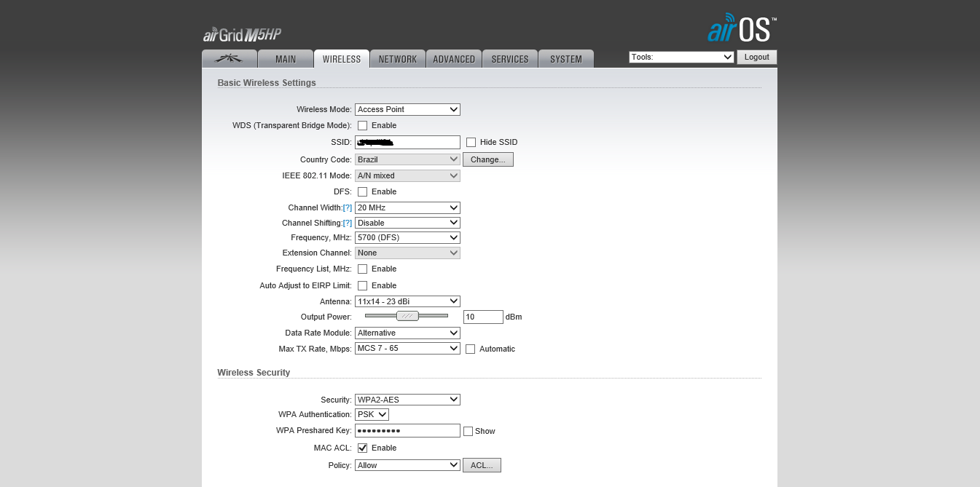980x487 pixels.
Task: Tick the Automatic TX rate checkbox
Action: point(471,349)
